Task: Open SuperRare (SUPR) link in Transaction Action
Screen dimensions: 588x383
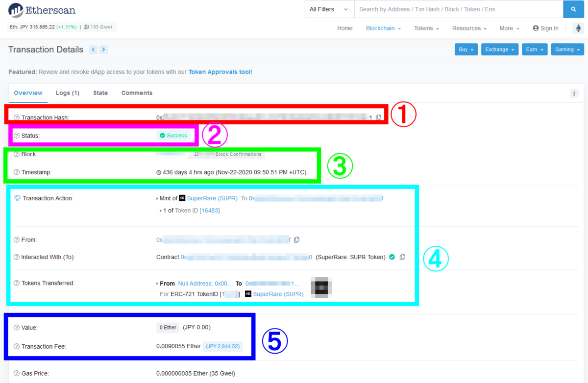Action: coord(212,198)
